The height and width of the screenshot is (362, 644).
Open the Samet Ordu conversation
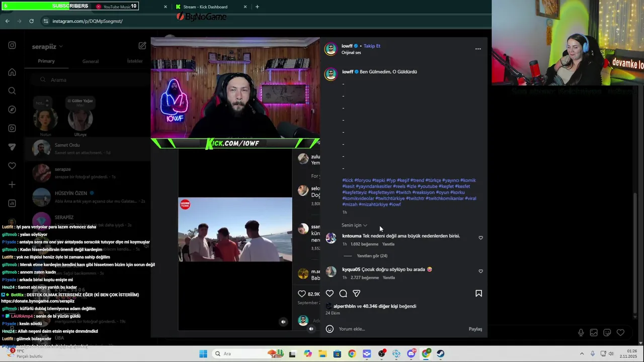pos(88,149)
